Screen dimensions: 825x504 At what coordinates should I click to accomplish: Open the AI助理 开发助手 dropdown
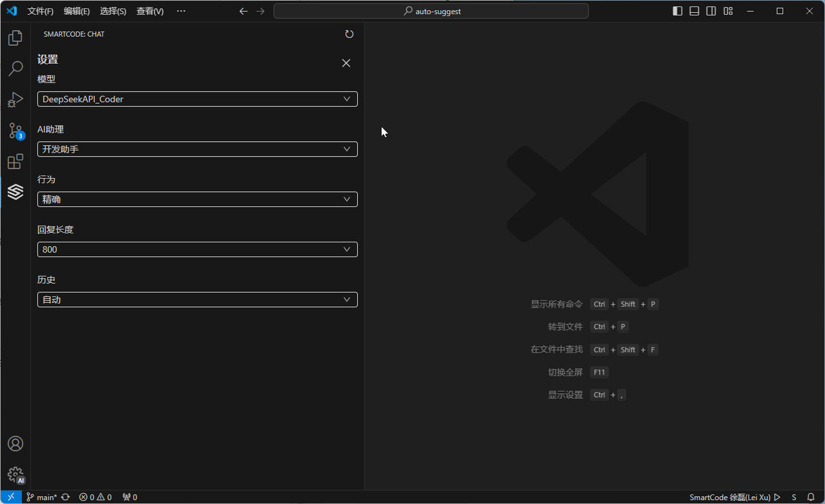197,149
